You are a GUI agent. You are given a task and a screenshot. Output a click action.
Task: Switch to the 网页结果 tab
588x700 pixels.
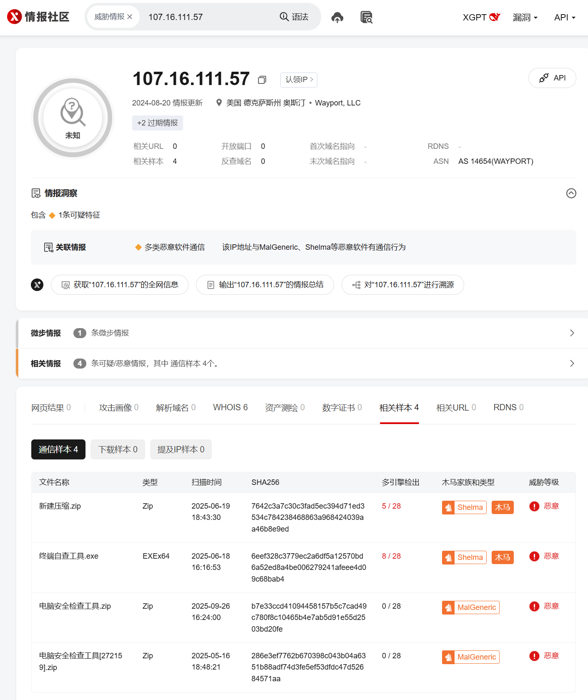tap(51, 407)
